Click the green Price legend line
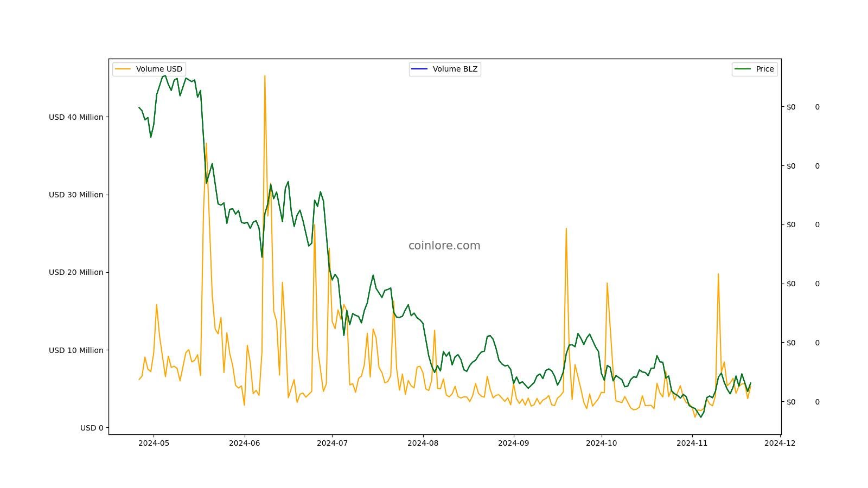Image resolution: width=868 pixels, height=488 pixels. pyautogui.click(x=743, y=69)
